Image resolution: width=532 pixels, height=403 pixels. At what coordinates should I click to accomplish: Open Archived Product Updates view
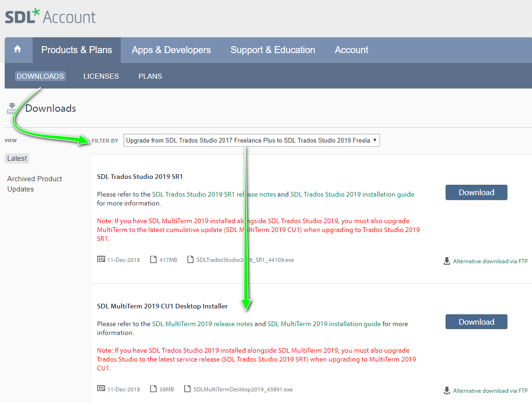point(35,184)
